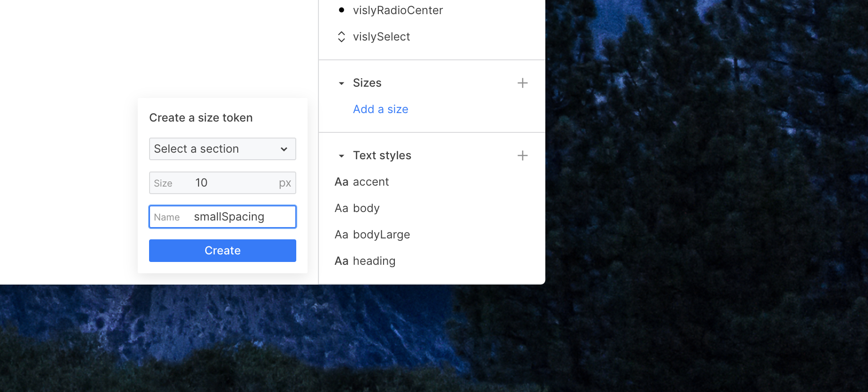Viewport: 868px width, 392px height.
Task: Click the Create a size token heading
Action: tap(201, 118)
